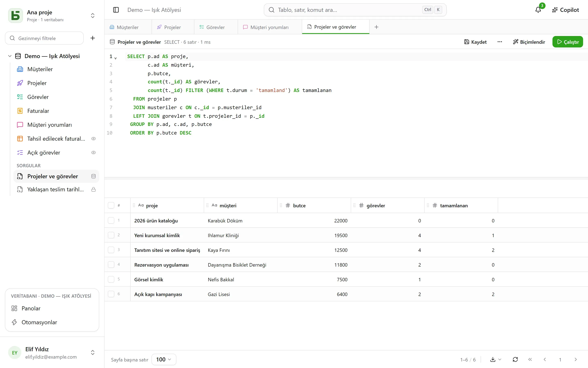
Task: Open Panolar dashboards
Action: (x=52, y=308)
